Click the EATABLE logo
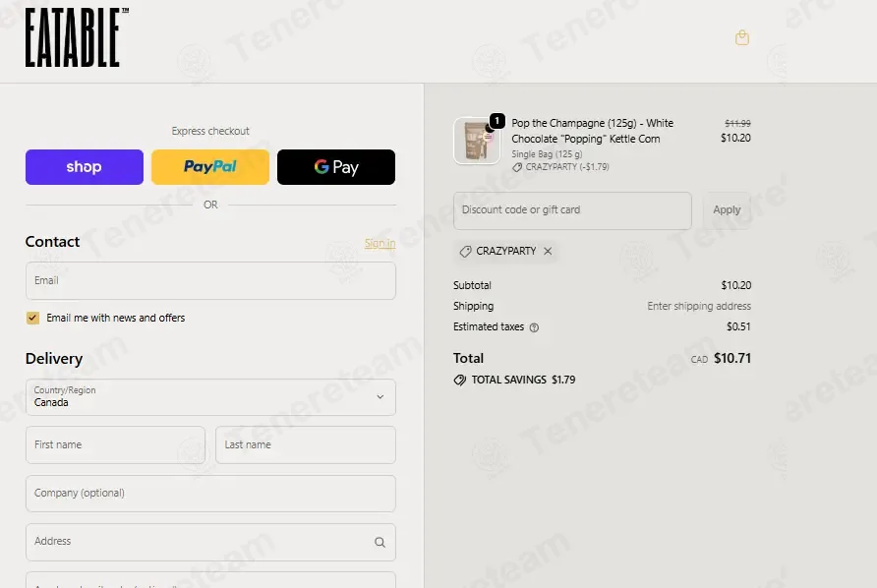 (77, 37)
